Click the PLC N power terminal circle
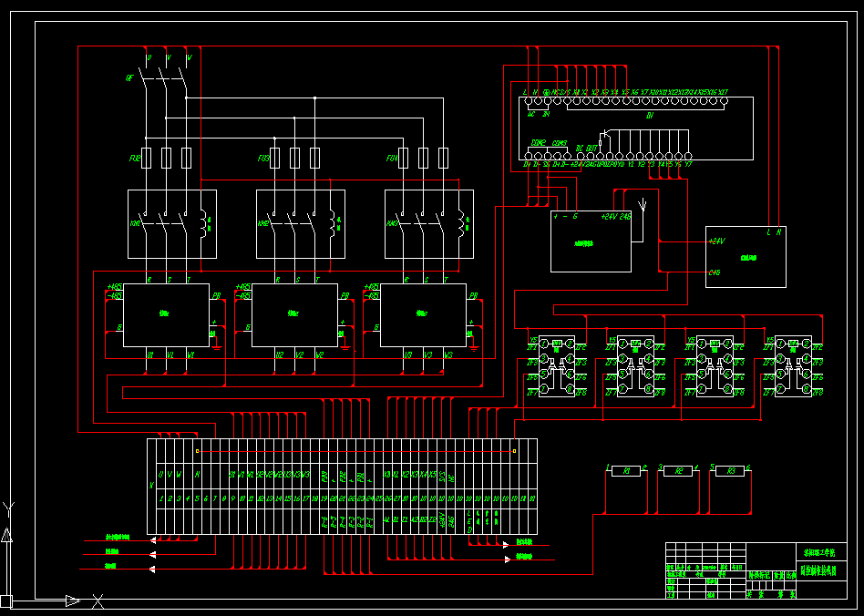Image resolution: width=864 pixels, height=616 pixels. [x=538, y=101]
